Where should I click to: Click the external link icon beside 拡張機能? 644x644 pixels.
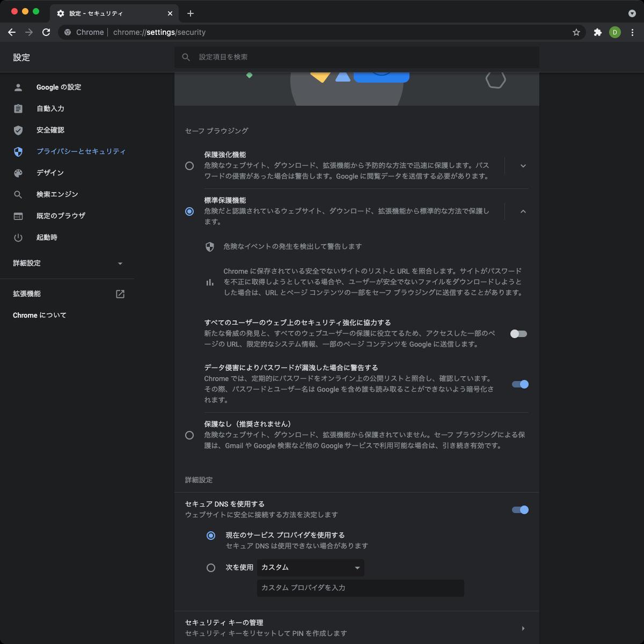120,294
